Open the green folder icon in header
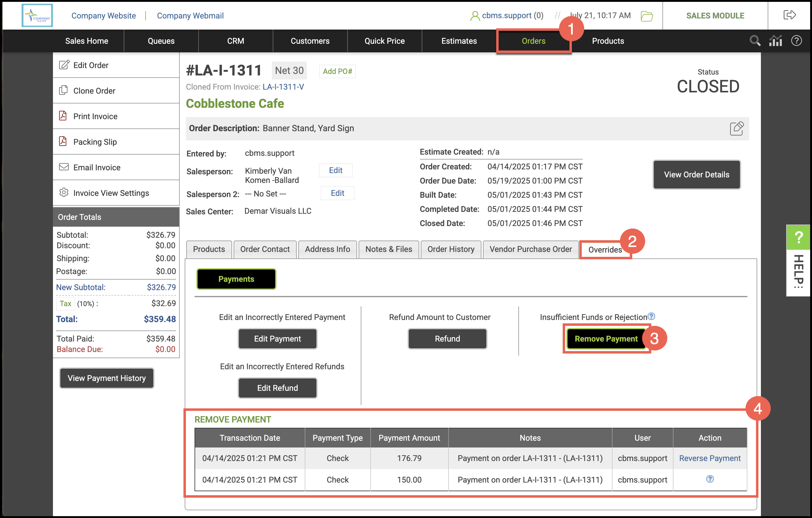The image size is (812, 518). [x=646, y=16]
